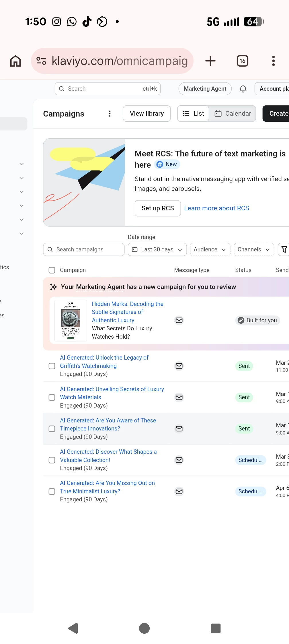Image resolution: width=289 pixels, height=644 pixels.
Task: Tap the TikTok notification icon in status bar
Action: (x=87, y=22)
